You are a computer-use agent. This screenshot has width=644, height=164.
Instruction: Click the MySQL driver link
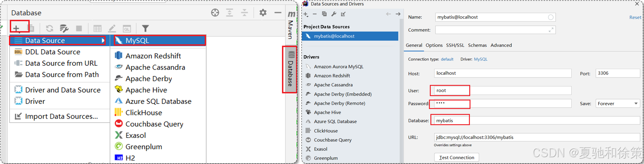point(480,59)
